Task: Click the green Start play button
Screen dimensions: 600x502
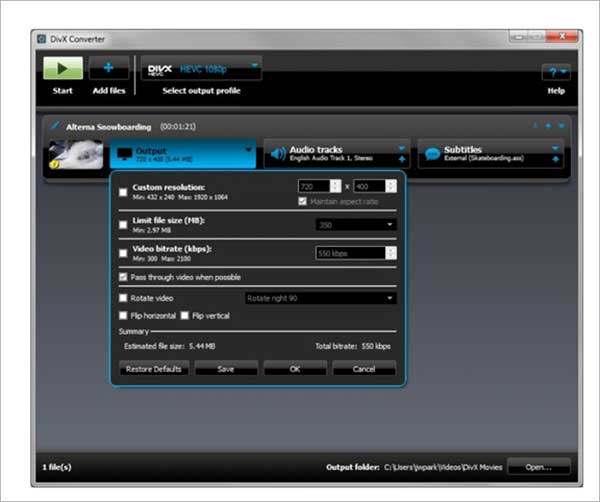Action: coord(63,68)
